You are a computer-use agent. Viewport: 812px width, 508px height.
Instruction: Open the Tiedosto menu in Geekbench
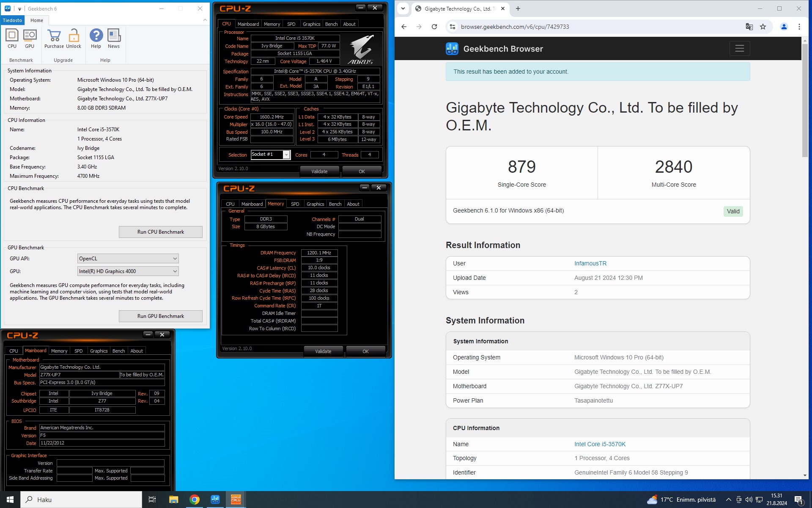click(x=12, y=20)
